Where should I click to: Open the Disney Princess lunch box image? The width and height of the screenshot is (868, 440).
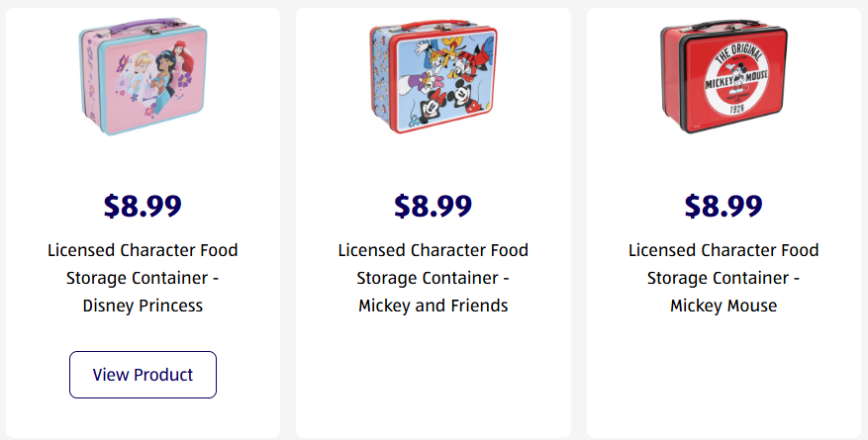point(142,81)
